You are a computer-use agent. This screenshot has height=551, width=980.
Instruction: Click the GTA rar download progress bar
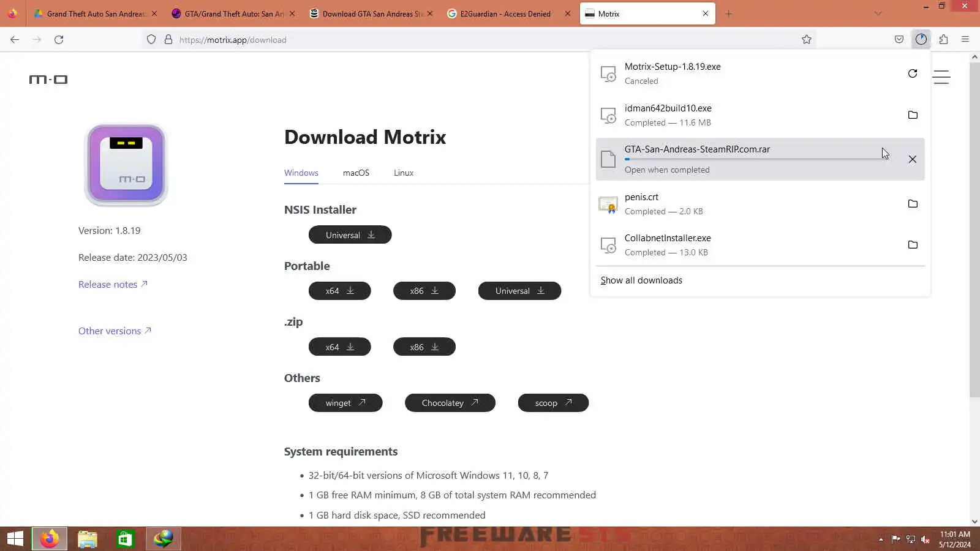click(756, 159)
